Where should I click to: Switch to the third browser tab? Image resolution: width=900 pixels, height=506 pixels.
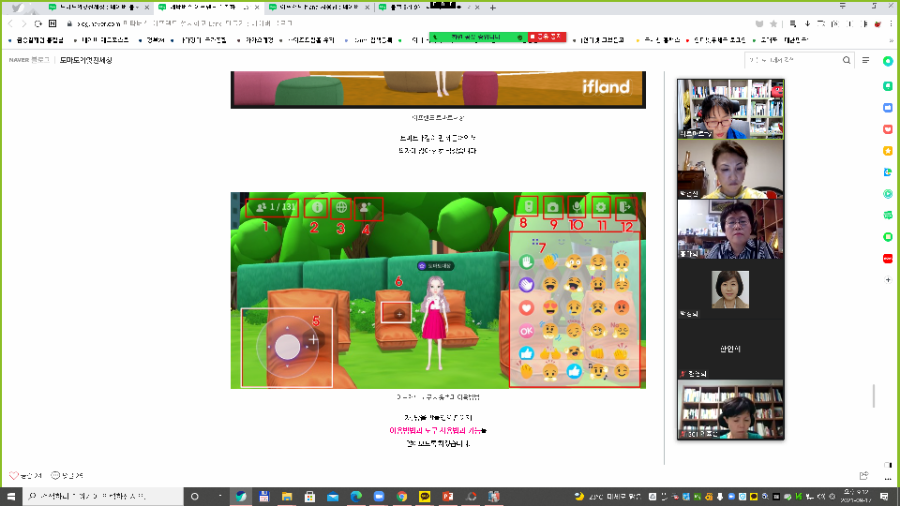(320, 7)
